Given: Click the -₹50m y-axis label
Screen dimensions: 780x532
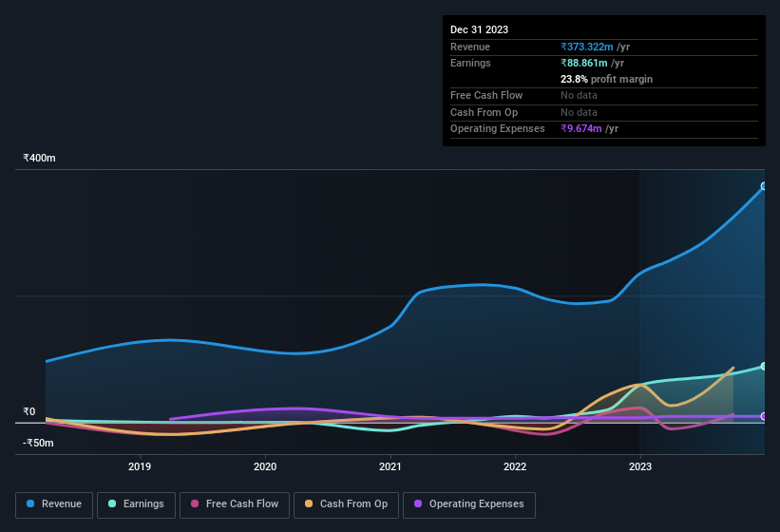Looking at the screenshot, I should click(38, 443).
